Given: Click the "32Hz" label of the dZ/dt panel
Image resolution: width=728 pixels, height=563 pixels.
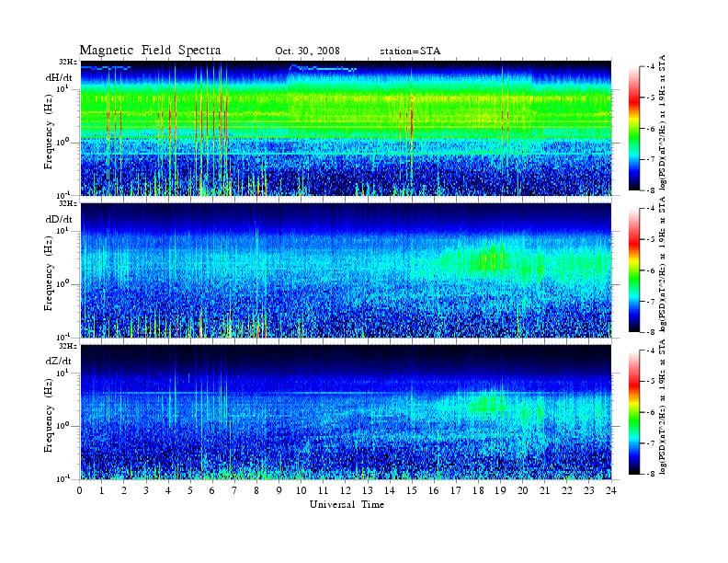Looking at the screenshot, I should (x=67, y=346).
